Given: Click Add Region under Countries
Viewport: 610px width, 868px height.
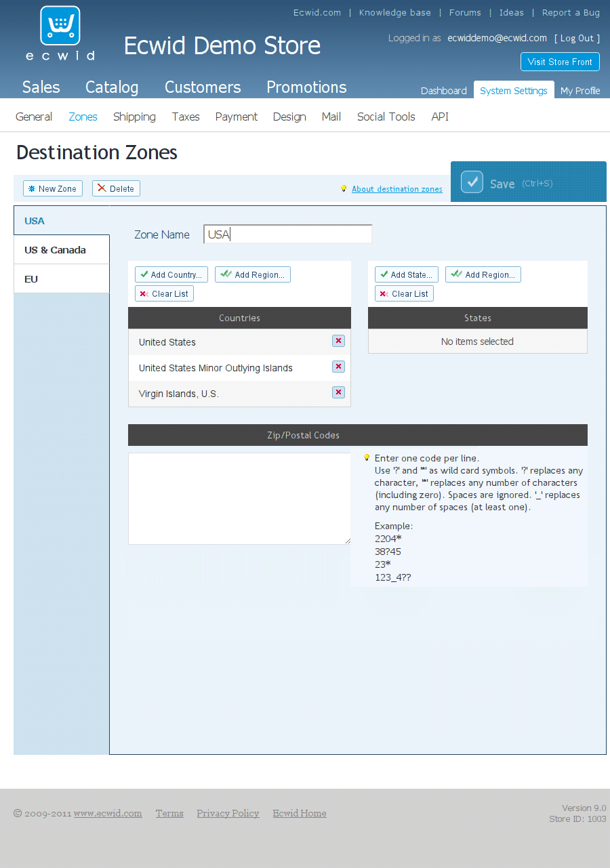Looking at the screenshot, I should [253, 274].
